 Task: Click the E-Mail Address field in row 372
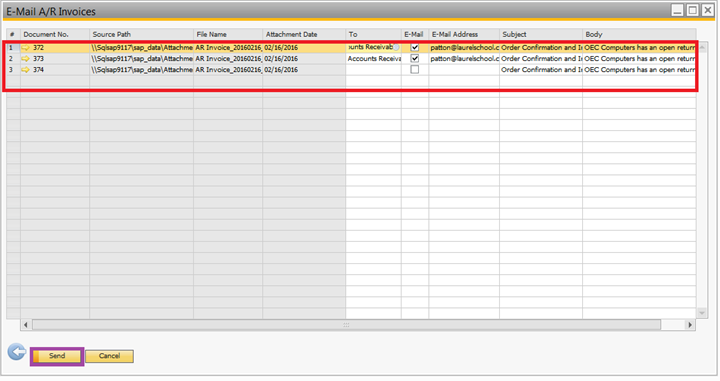(464, 48)
